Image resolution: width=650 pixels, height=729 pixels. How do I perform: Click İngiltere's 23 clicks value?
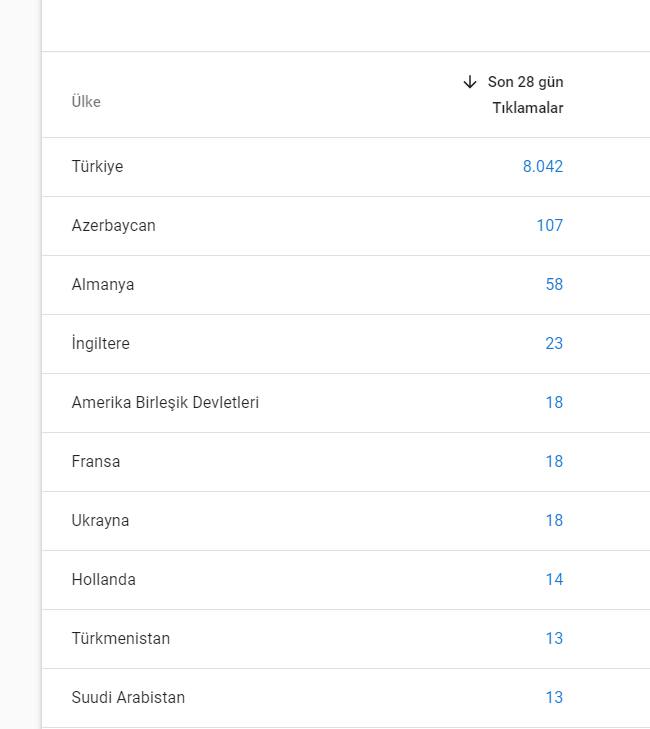[554, 344]
